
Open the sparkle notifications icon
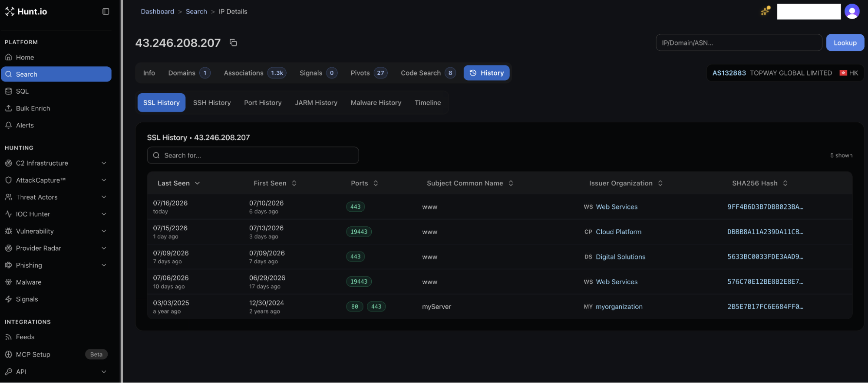click(765, 11)
